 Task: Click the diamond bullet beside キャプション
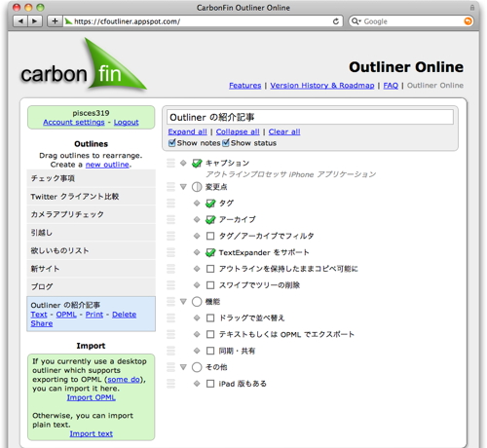[x=183, y=163]
